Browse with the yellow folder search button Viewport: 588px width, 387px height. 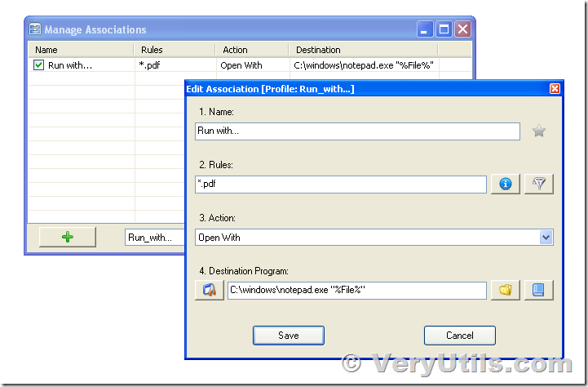point(506,290)
